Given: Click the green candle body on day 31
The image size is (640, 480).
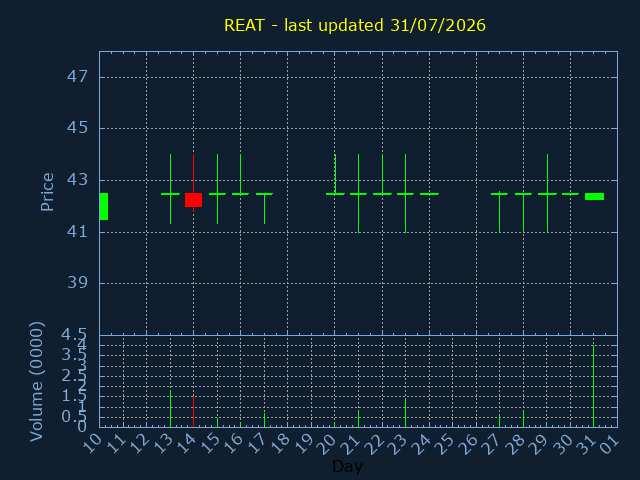Looking at the screenshot, I should [x=594, y=196].
